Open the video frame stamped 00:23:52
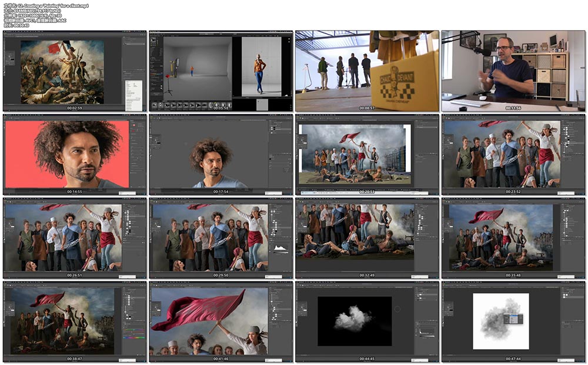This screenshot has height=365, width=588. click(x=513, y=155)
